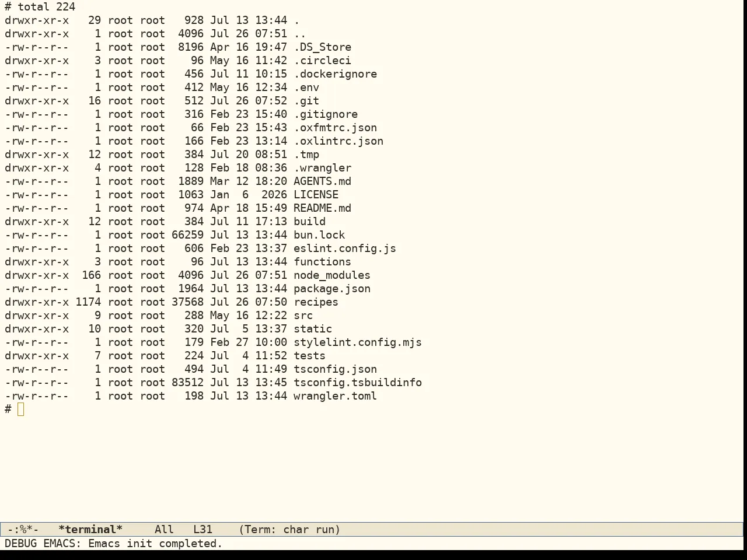This screenshot has height=560, width=747.
Task: Select the static directory name
Action: (x=313, y=329)
